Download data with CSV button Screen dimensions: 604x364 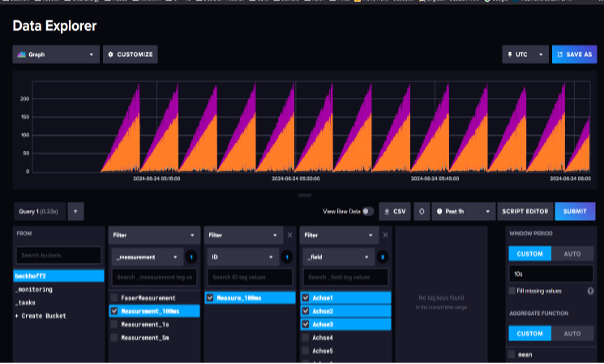point(395,211)
